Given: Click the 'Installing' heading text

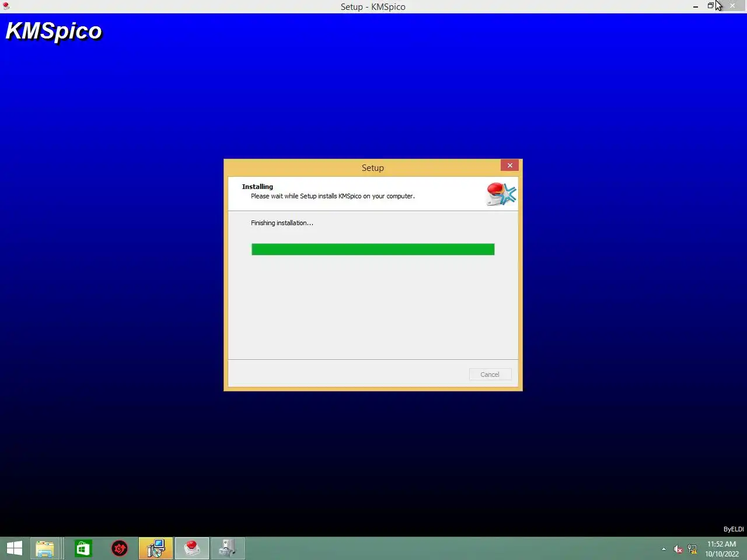Looking at the screenshot, I should pos(257,187).
